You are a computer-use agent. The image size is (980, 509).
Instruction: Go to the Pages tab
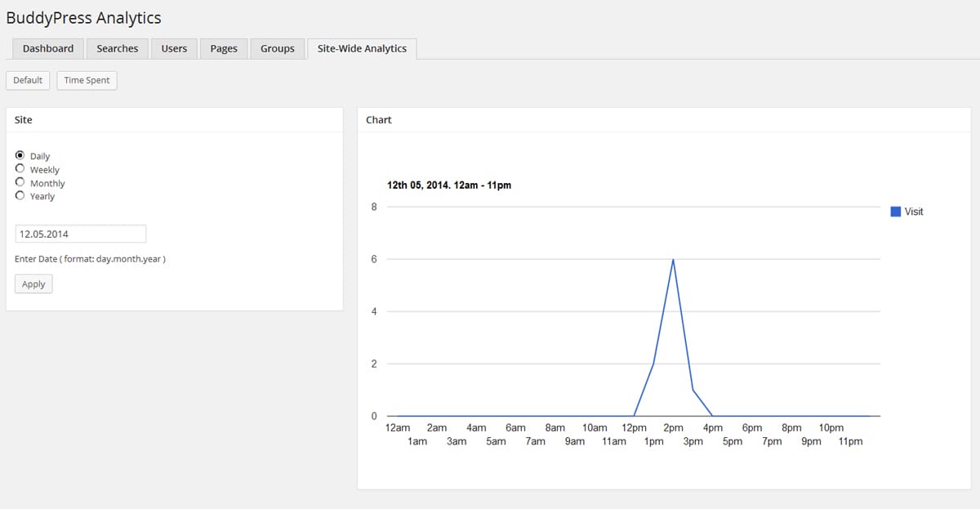point(223,48)
